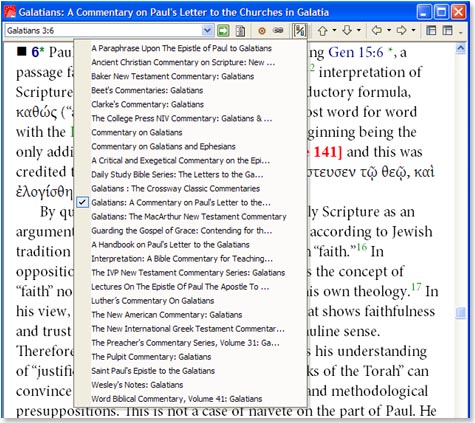This screenshot has width=475, height=423.
Task: Click the red page number 141 marker
Action: pyautogui.click(x=325, y=152)
